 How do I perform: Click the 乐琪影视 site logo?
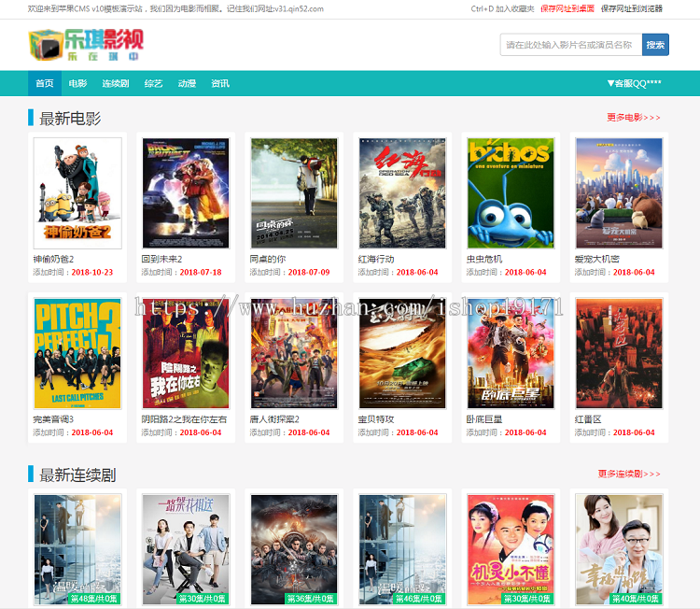[86, 45]
